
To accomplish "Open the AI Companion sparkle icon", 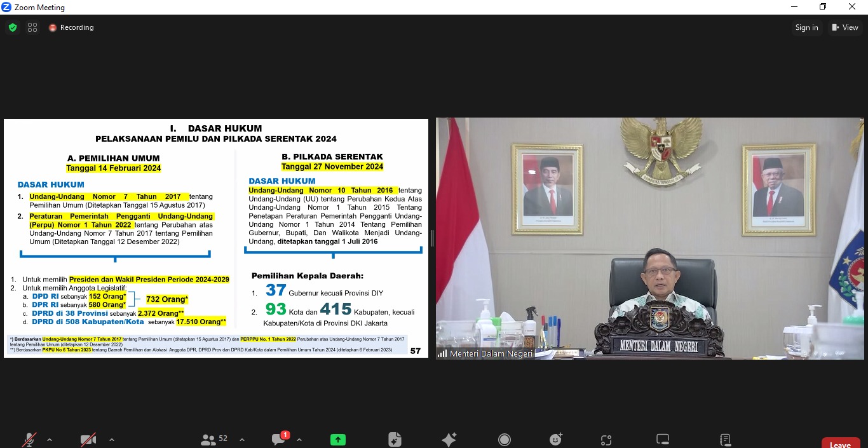I will click(449, 439).
